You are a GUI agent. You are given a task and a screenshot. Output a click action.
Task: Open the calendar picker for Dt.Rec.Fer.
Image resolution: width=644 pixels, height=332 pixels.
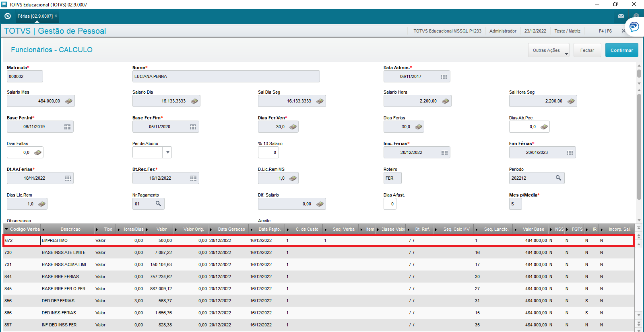[194, 178]
